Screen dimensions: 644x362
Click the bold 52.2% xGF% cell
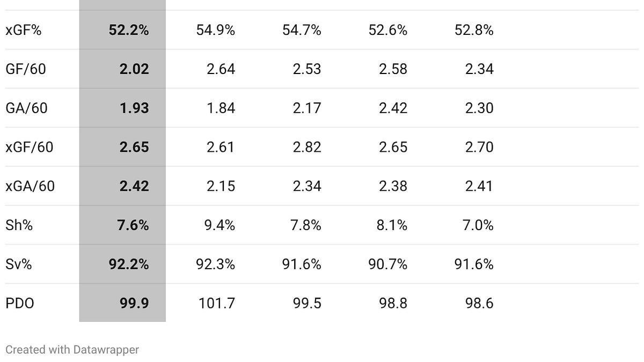pyautogui.click(x=129, y=30)
